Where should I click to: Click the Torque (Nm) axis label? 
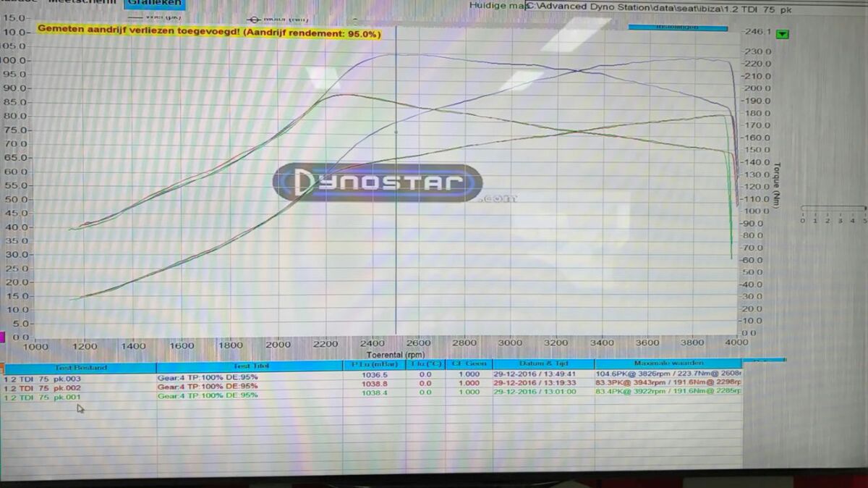point(778,185)
